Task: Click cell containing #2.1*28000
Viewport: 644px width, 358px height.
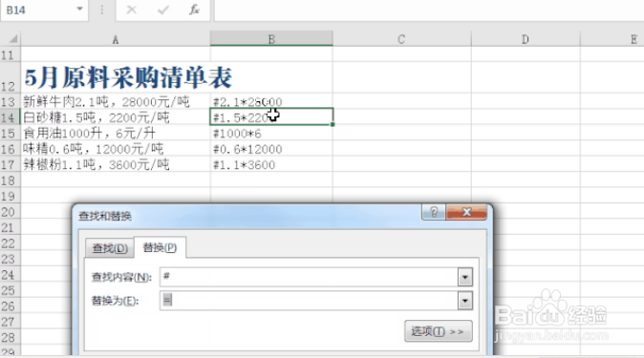Action: pyautogui.click(x=271, y=101)
